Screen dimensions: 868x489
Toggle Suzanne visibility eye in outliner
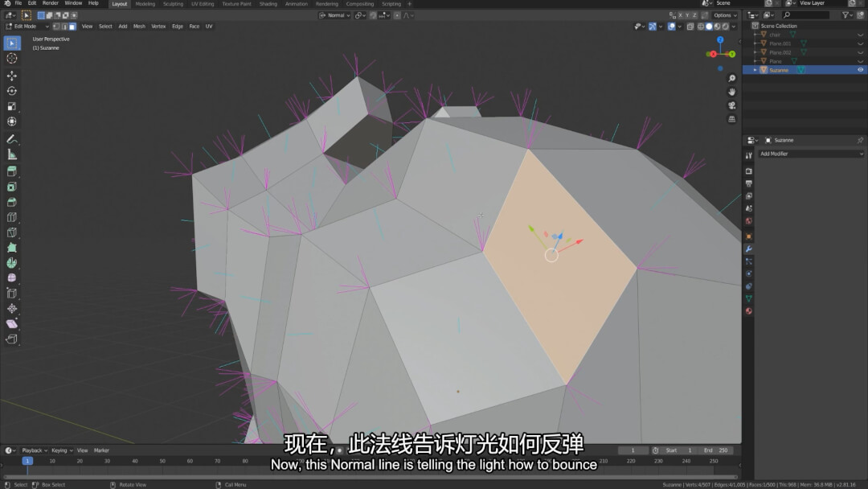click(x=860, y=70)
